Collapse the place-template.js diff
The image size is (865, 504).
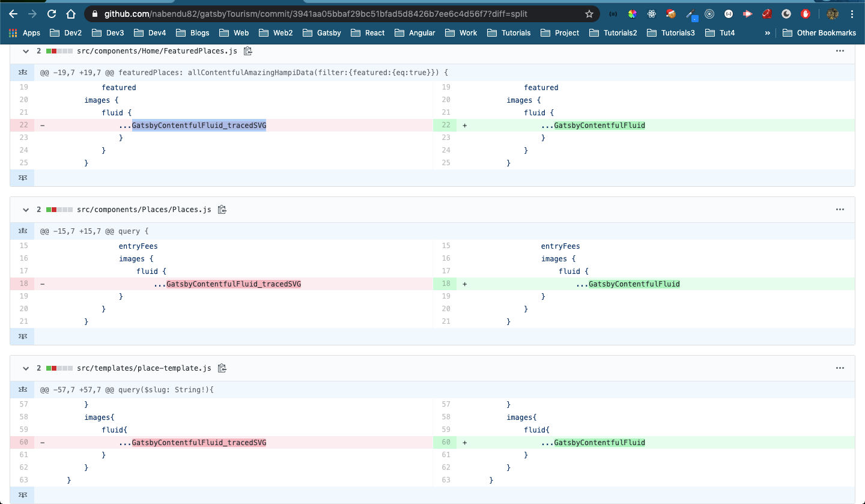pyautogui.click(x=25, y=368)
